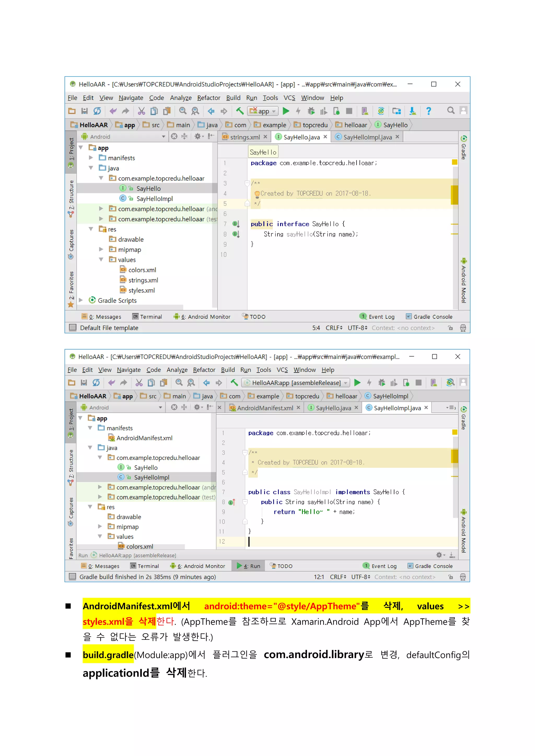Click yellow warning stripe marker in top window scrollbar

click(x=454, y=194)
